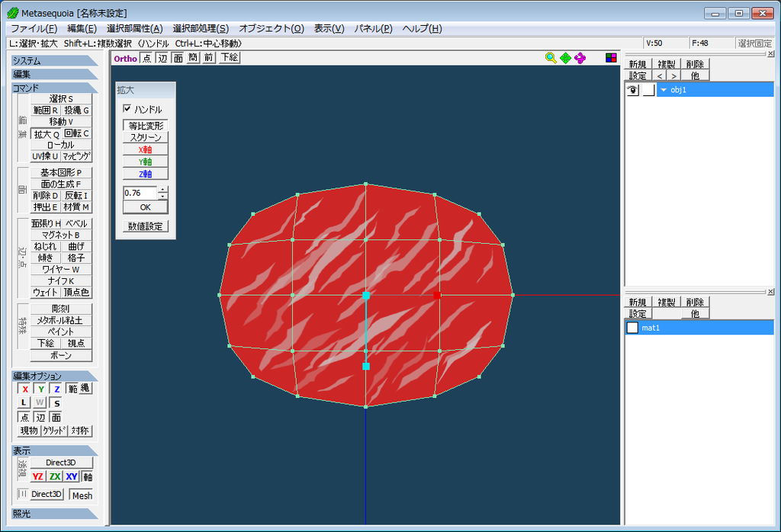Click the Ortho projection label
Screen dimensions: 781x532
[x=126, y=58]
